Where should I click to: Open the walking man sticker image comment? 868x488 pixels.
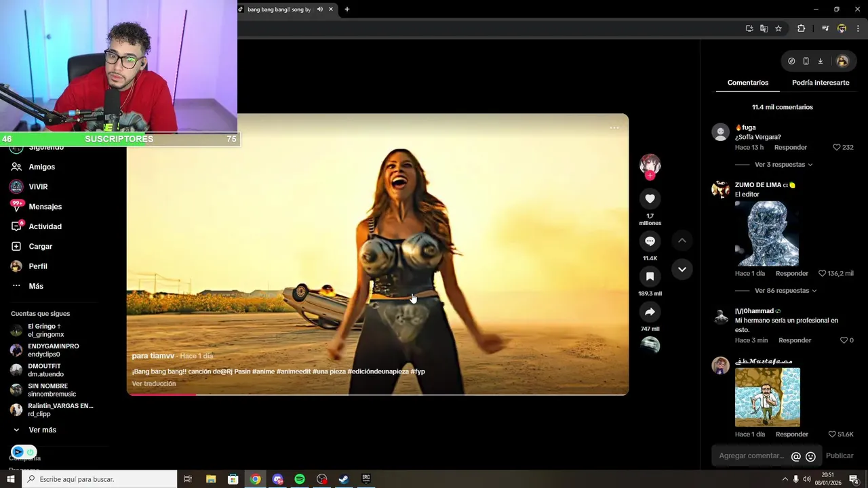[768, 397]
